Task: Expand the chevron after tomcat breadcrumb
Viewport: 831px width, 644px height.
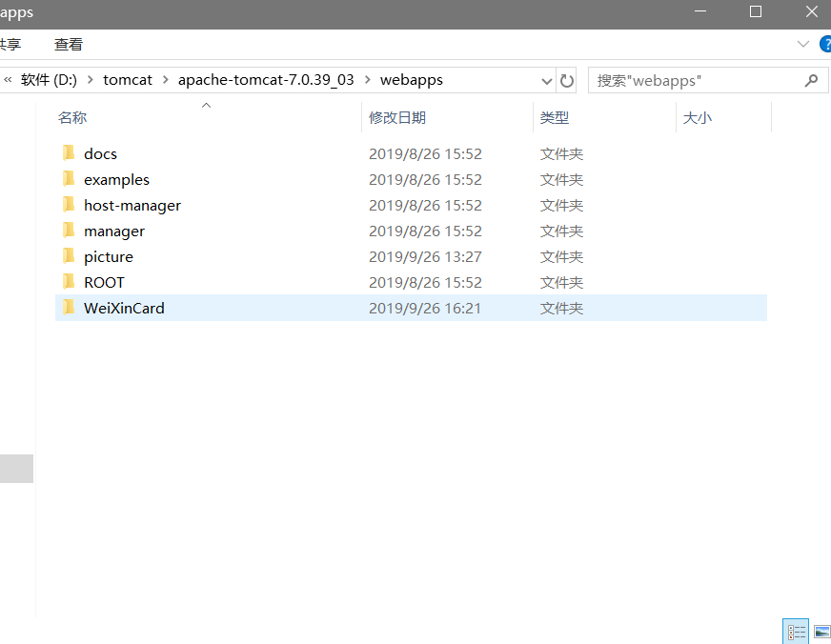Action: (x=166, y=80)
